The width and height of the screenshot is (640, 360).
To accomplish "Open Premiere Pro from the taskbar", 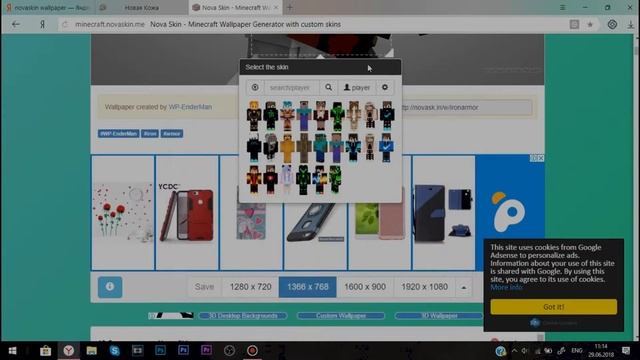I will 206,350.
